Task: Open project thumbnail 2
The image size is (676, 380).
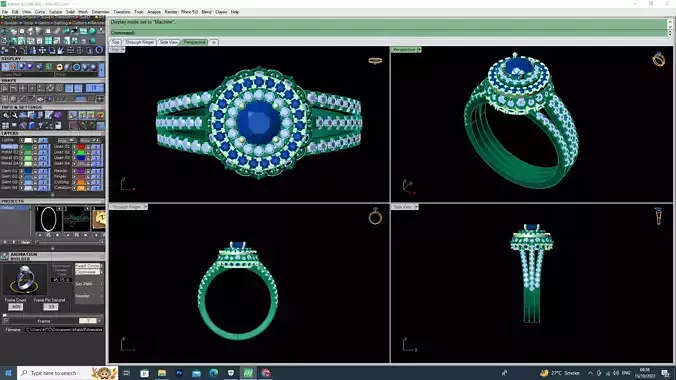Action: pos(76,219)
